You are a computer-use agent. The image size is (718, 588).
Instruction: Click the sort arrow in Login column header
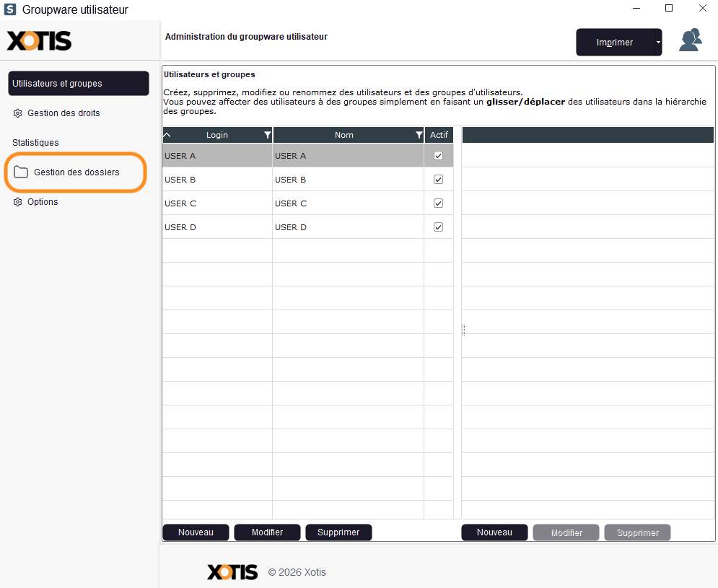pos(167,135)
